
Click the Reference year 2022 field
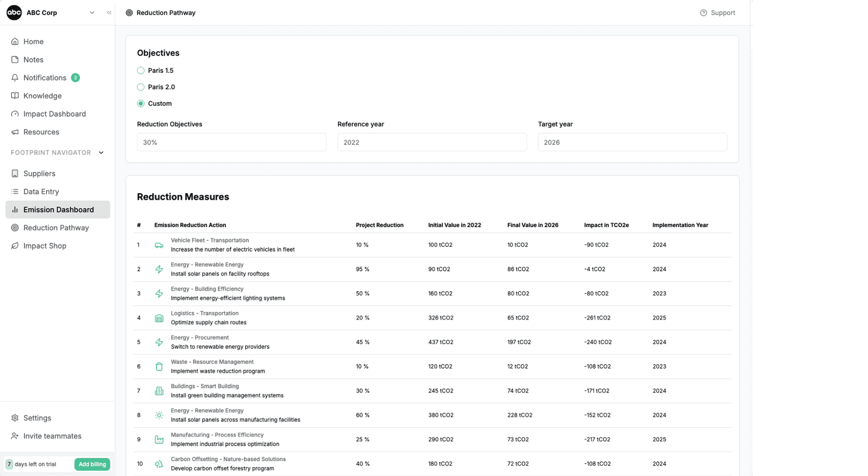tap(432, 142)
